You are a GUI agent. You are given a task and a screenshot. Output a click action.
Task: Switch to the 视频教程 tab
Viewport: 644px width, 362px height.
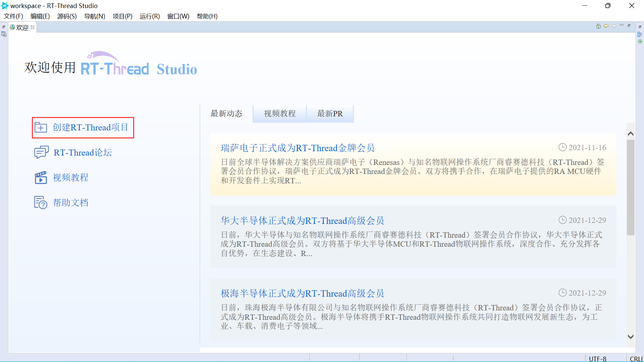[x=279, y=114]
